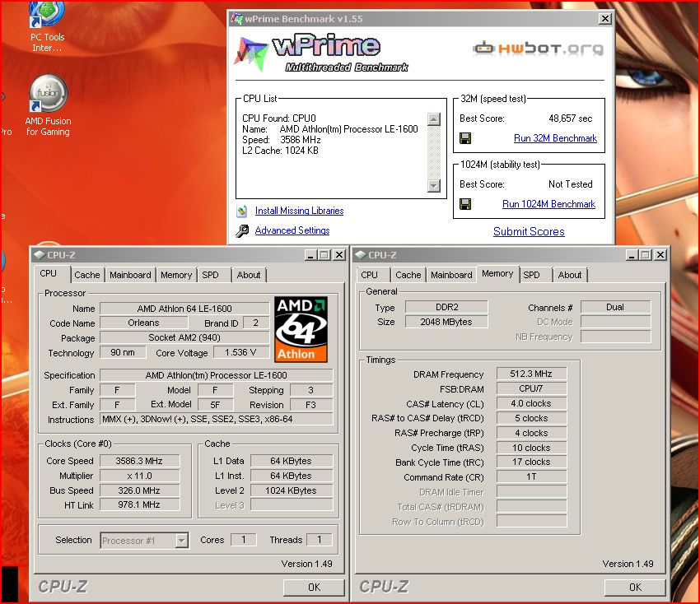Click the Bus Speed 326.0 MHz field
This screenshot has height=604, width=700.
139,490
